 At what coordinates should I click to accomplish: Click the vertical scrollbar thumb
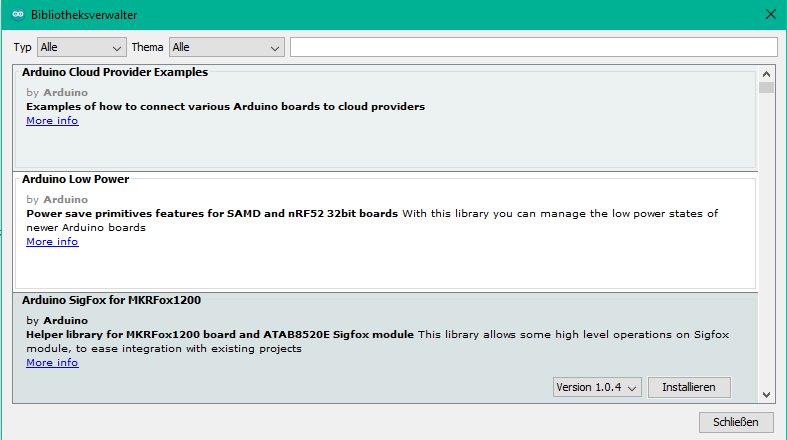pyautogui.click(x=766, y=88)
